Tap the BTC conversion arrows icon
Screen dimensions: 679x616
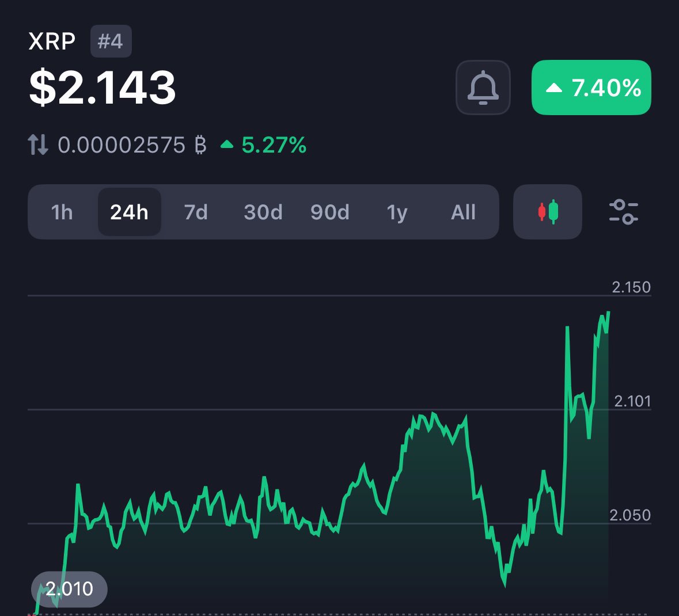(37, 145)
